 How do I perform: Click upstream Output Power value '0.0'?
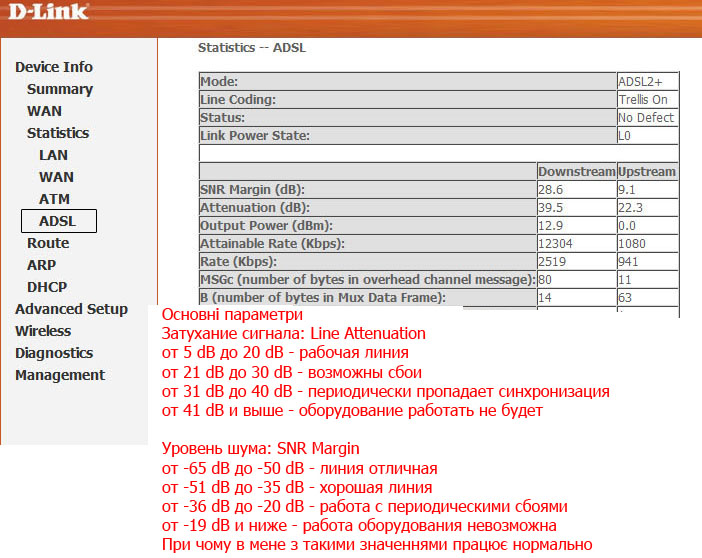627,226
